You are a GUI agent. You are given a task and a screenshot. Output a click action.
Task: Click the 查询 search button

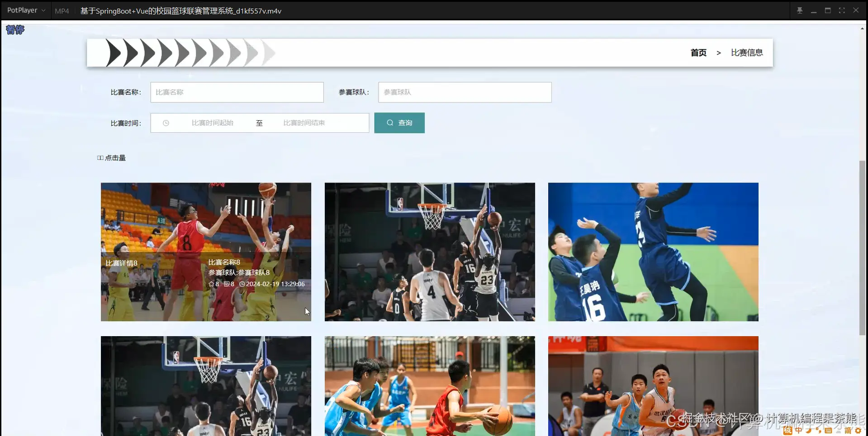pos(399,123)
